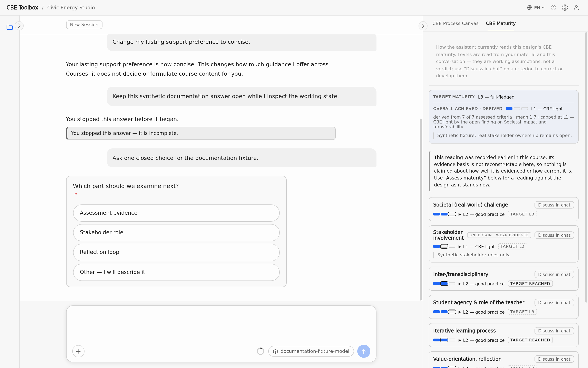Open the EN language dropdown
The image size is (588, 368).
536,8
